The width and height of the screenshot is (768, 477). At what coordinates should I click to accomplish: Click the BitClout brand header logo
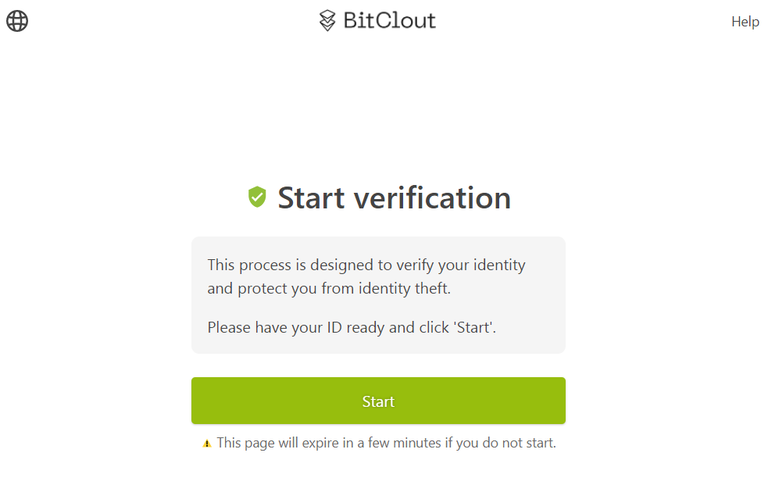coord(377,21)
